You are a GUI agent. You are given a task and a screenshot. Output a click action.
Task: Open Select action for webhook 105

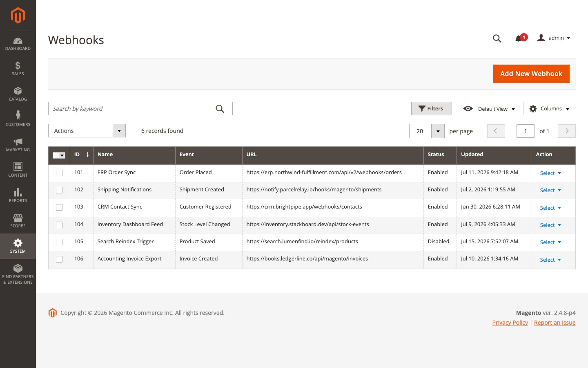pos(550,242)
